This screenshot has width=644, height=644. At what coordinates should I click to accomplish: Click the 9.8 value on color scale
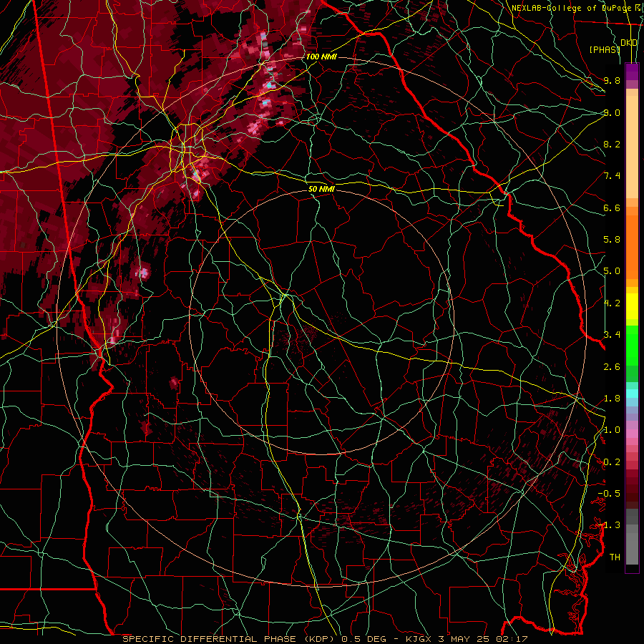(612, 80)
